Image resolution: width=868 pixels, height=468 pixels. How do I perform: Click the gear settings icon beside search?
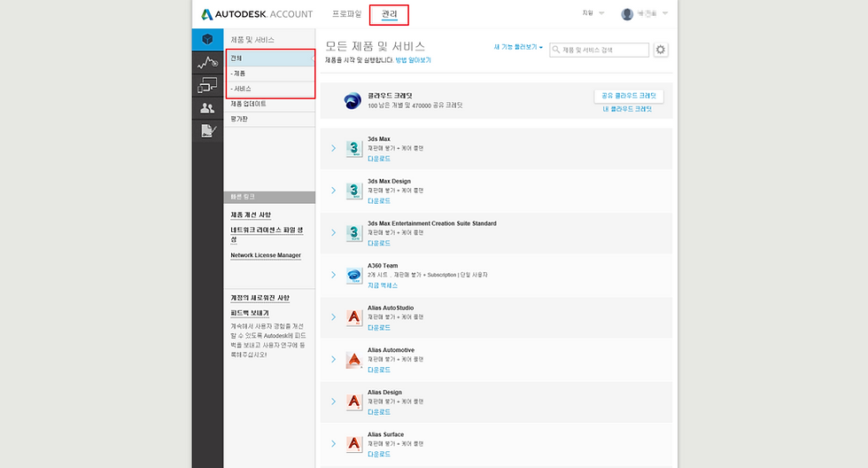click(661, 50)
